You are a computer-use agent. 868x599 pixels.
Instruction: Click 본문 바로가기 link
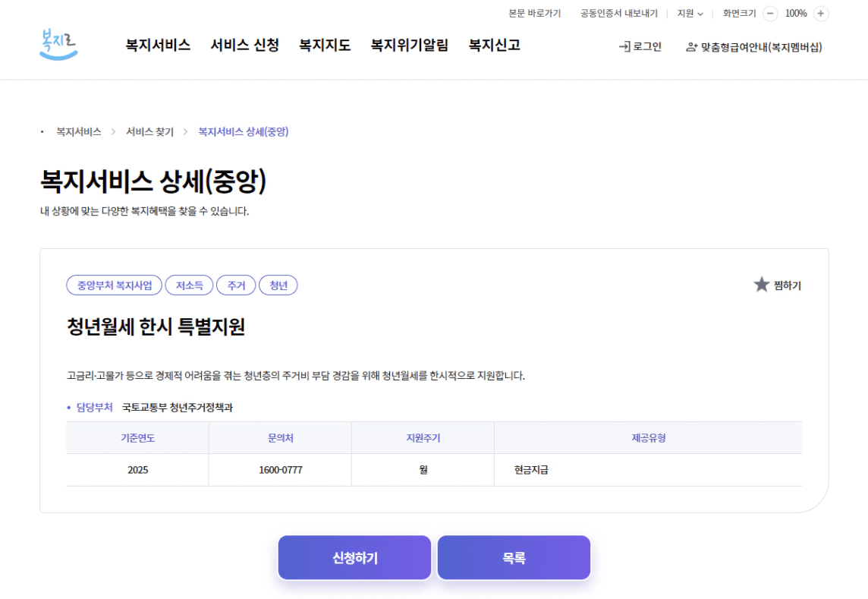[x=535, y=14]
